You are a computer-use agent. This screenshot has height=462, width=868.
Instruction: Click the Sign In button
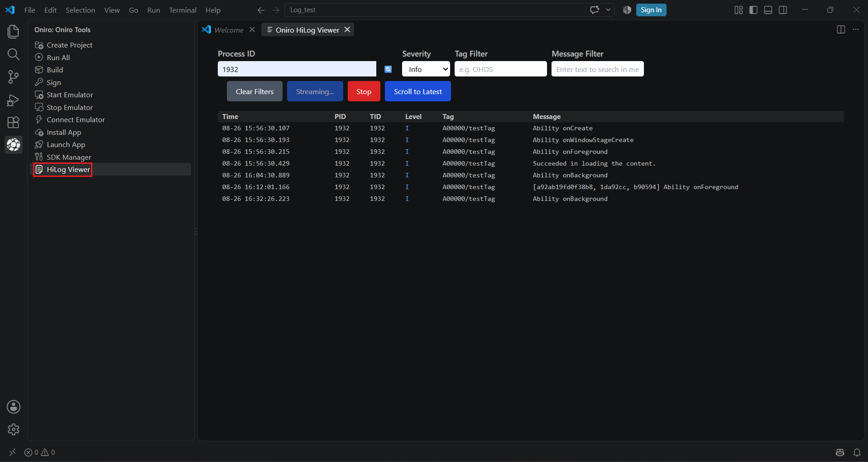coord(651,10)
